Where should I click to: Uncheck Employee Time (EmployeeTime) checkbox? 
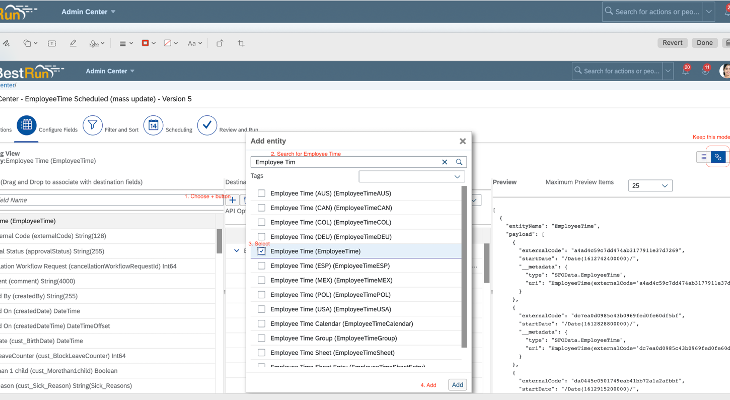click(x=261, y=251)
